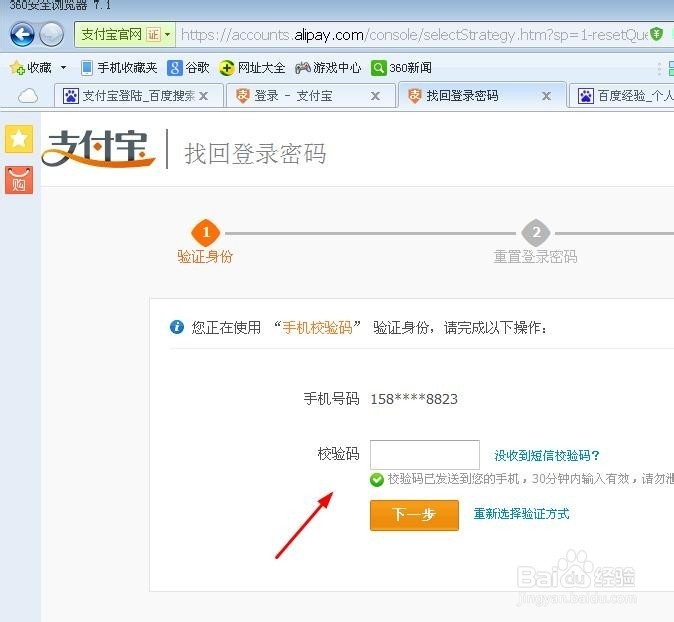Viewport: 674px width, 622px height.
Task: Close the 登录 - 支付宝 tab
Action: pyautogui.click(x=375, y=96)
